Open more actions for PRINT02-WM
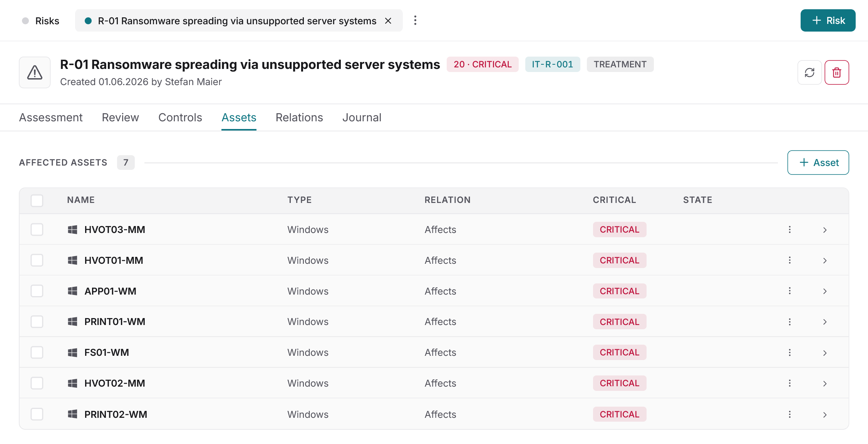 coord(789,414)
